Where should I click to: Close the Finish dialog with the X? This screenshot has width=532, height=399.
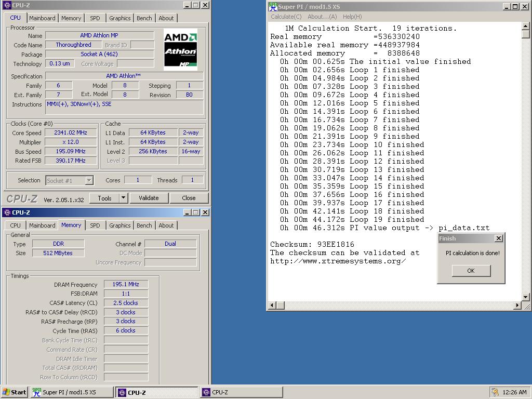498,238
